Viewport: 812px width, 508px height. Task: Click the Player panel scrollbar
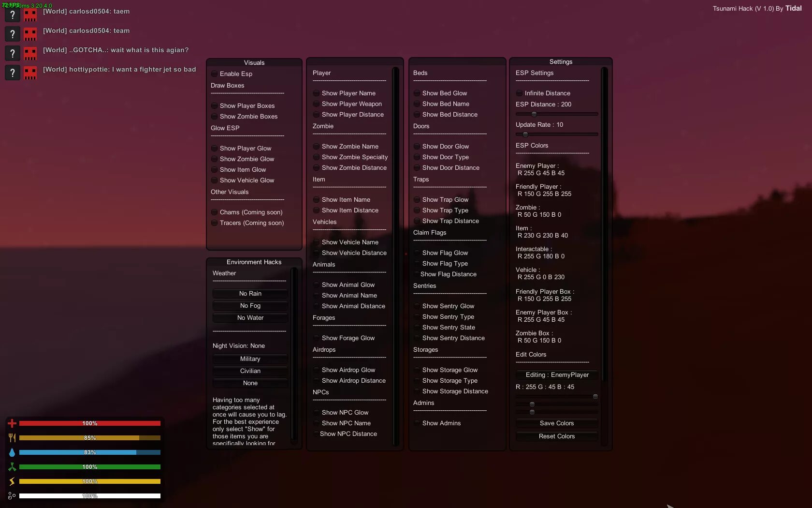click(396, 256)
